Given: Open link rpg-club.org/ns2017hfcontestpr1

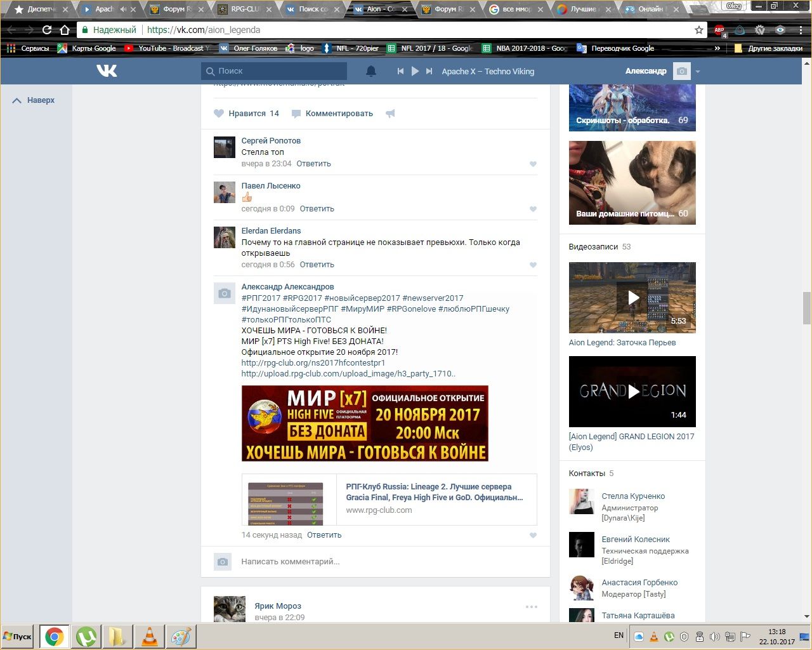Looking at the screenshot, I should tap(313, 363).
